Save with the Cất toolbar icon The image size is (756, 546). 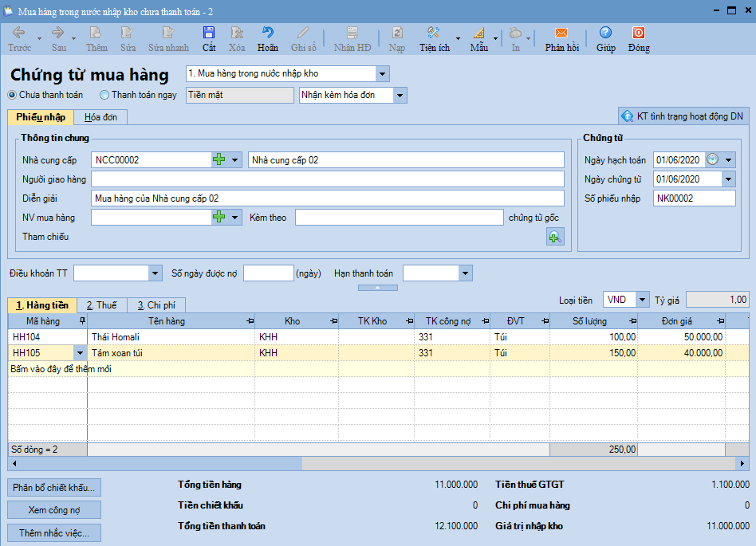[x=209, y=33]
